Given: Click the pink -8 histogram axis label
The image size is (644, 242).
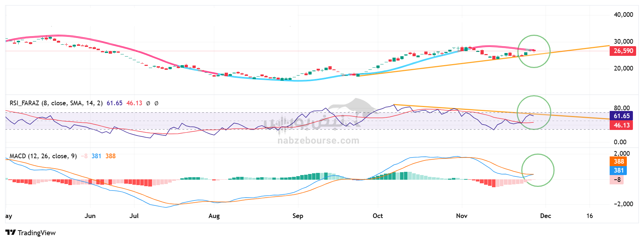Looking at the screenshot, I should (617, 180).
